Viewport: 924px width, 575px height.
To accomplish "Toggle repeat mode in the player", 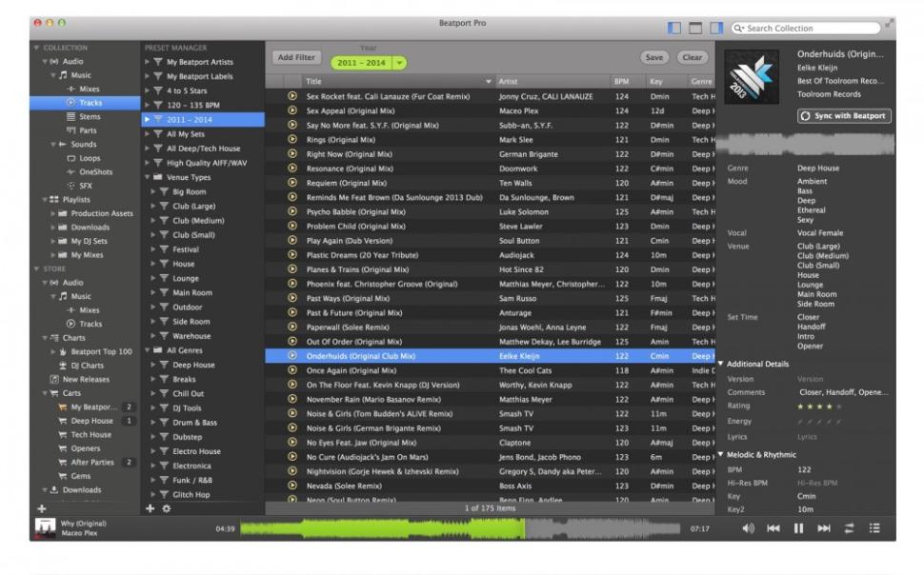I will 849,528.
